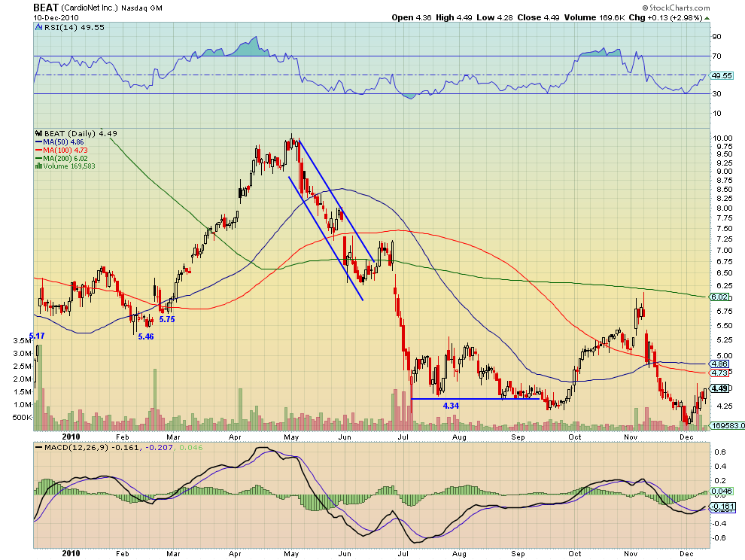Click the green up-arrow change indicator
745x560 pixels.
pyautogui.click(x=707, y=18)
